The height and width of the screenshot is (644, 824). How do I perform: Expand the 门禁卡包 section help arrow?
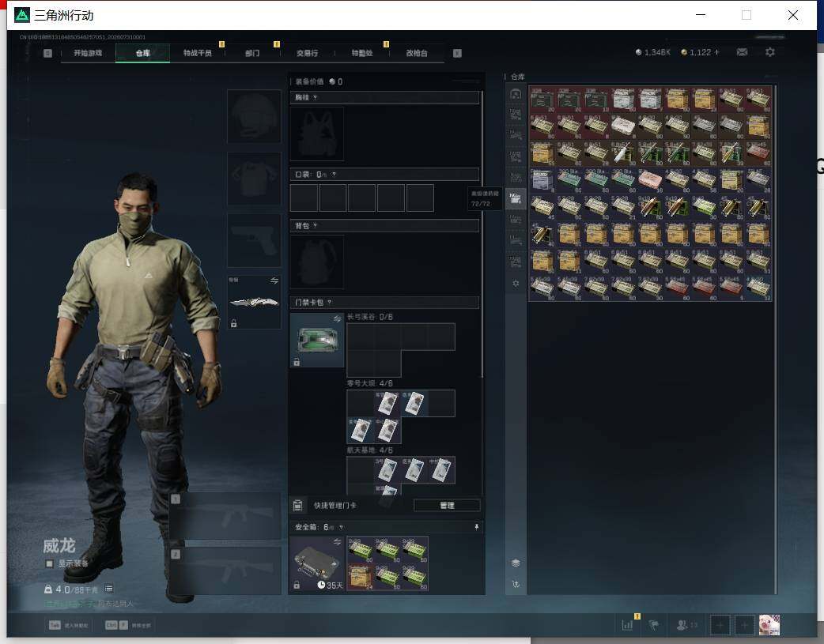click(330, 303)
